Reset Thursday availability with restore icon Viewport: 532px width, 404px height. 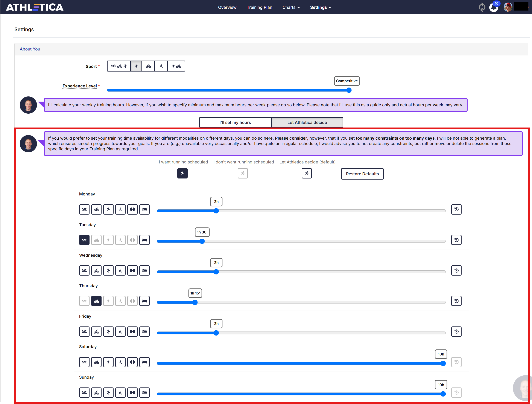(456, 301)
